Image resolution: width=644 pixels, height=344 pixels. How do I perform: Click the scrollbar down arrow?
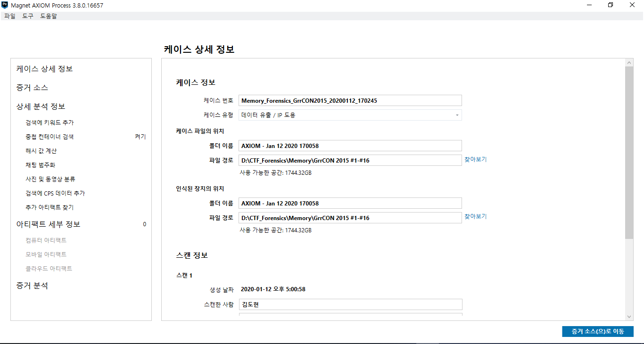point(629,317)
